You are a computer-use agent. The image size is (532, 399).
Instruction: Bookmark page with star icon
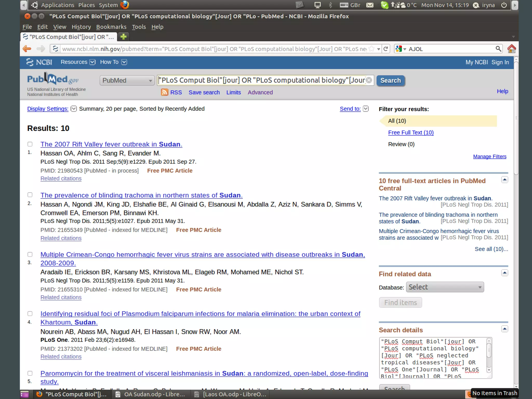tap(372, 49)
